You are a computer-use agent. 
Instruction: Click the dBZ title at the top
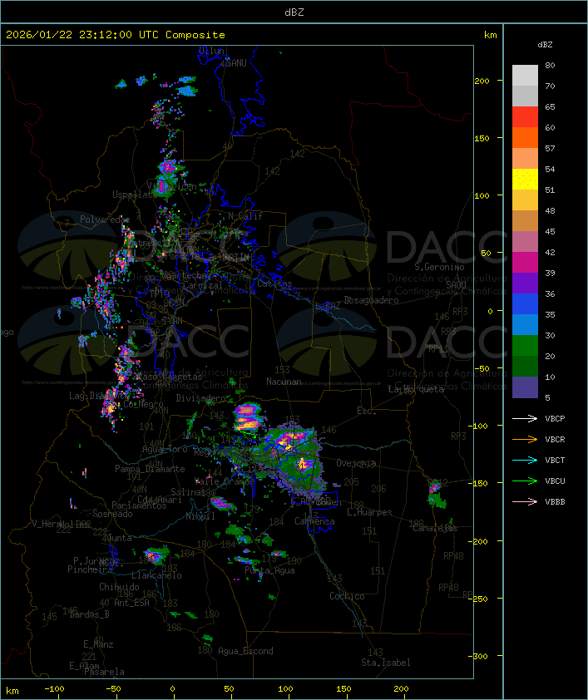[x=294, y=12]
